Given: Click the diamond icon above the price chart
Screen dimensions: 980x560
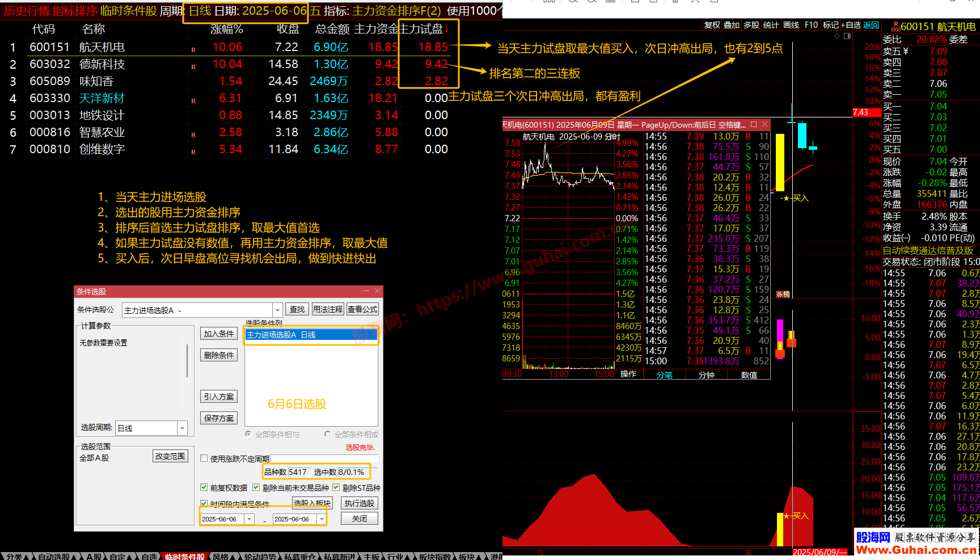Looking at the screenshot, I should point(837,36).
